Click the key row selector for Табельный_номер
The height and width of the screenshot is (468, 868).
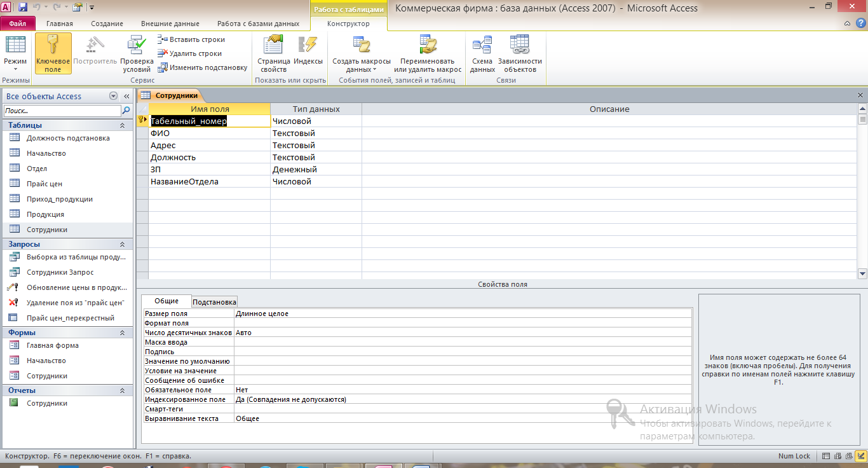coord(142,121)
